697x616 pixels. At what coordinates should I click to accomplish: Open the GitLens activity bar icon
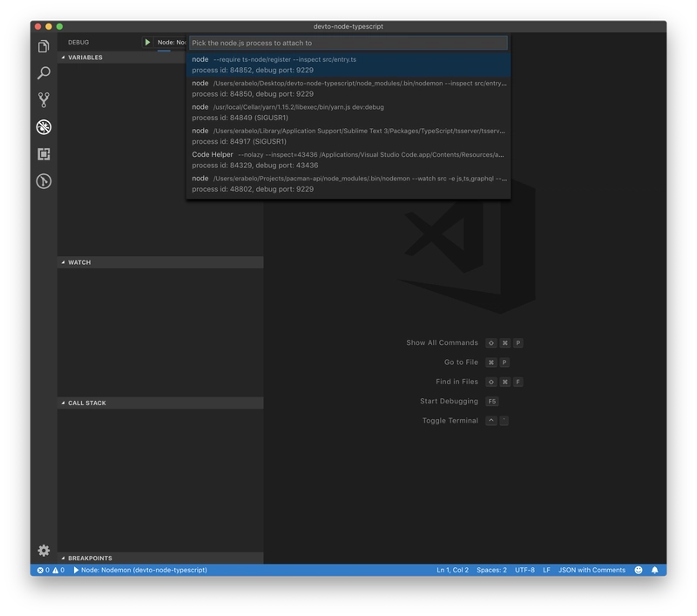(x=44, y=181)
